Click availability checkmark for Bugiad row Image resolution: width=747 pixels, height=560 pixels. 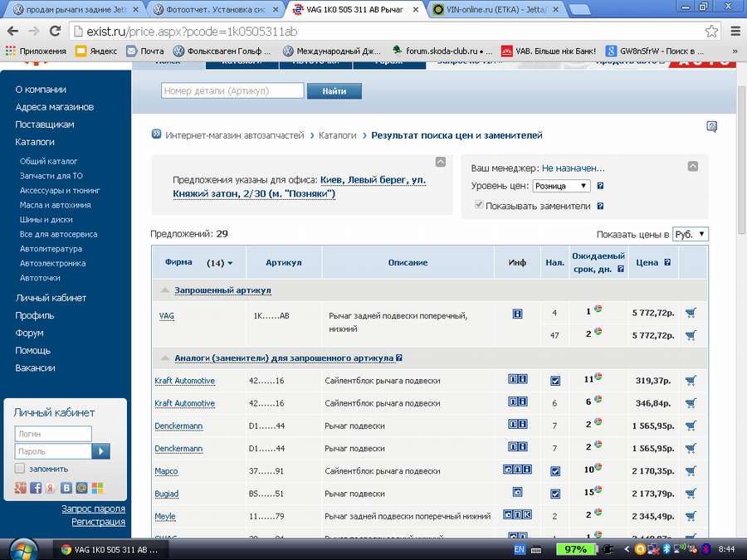pyautogui.click(x=555, y=494)
